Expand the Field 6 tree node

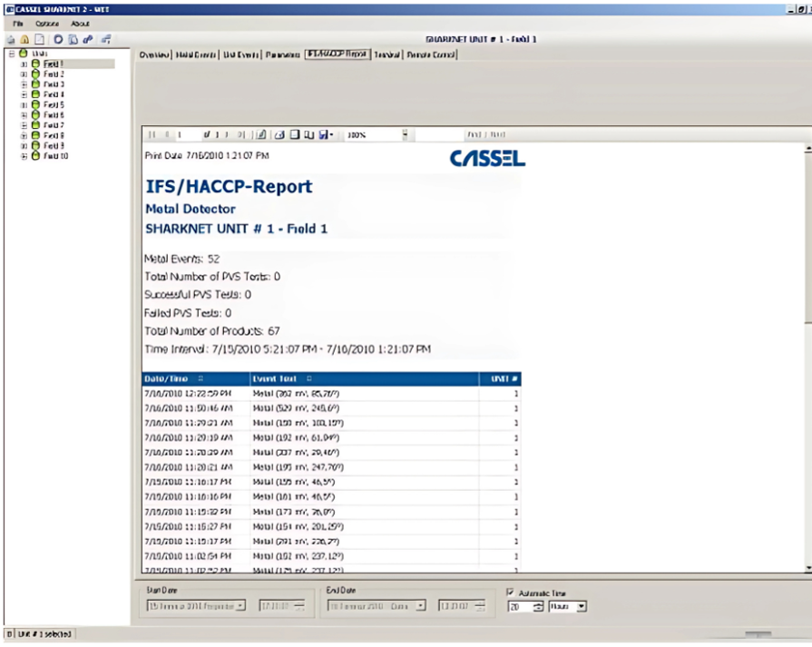point(24,115)
